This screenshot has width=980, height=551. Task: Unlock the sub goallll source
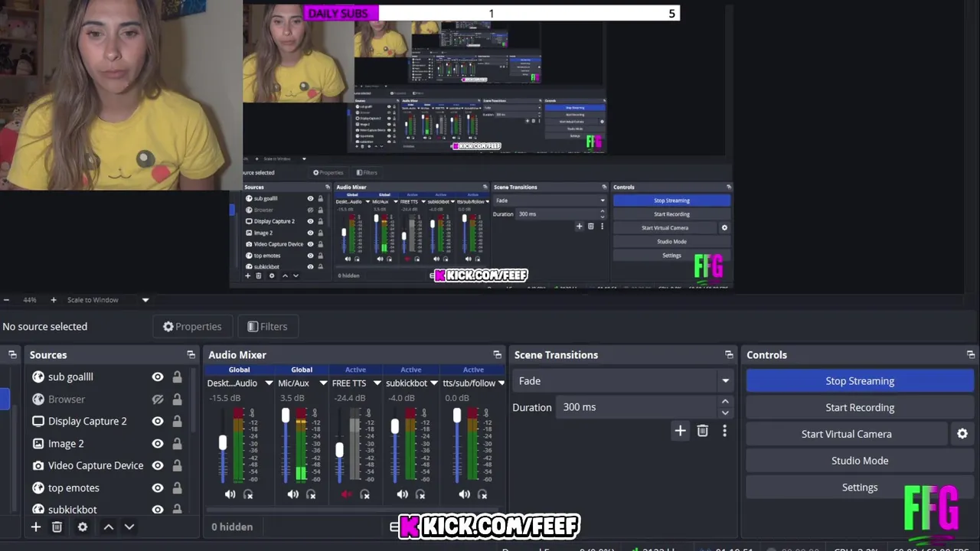click(177, 377)
